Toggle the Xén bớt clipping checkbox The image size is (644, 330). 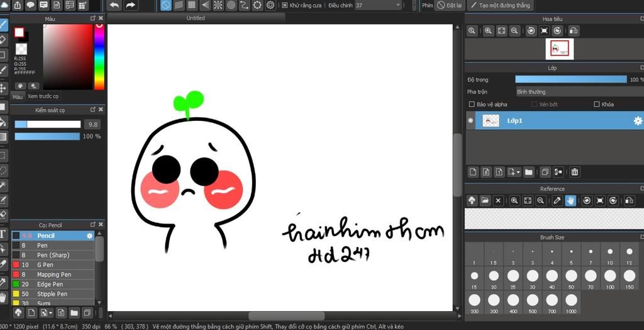pyautogui.click(x=535, y=105)
